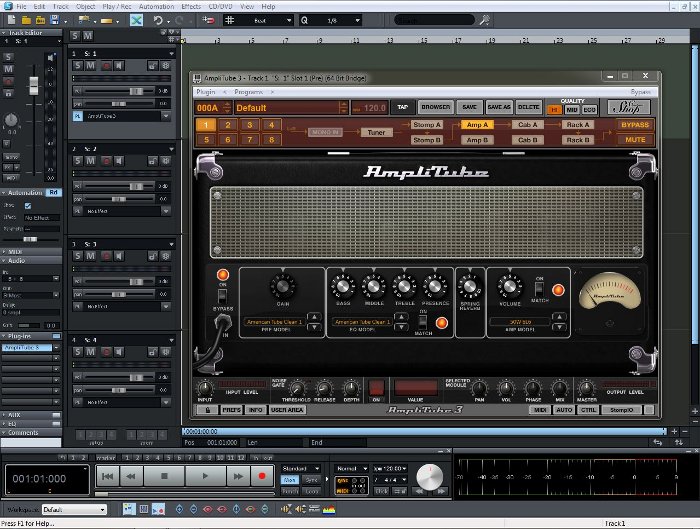This screenshot has height=529, width=700.
Task: Open the Plugin menu in AmpliTube window
Action: 205,92
